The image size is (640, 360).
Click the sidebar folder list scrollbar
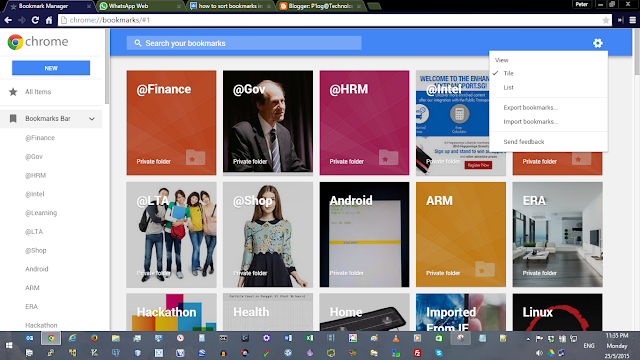[107, 67]
